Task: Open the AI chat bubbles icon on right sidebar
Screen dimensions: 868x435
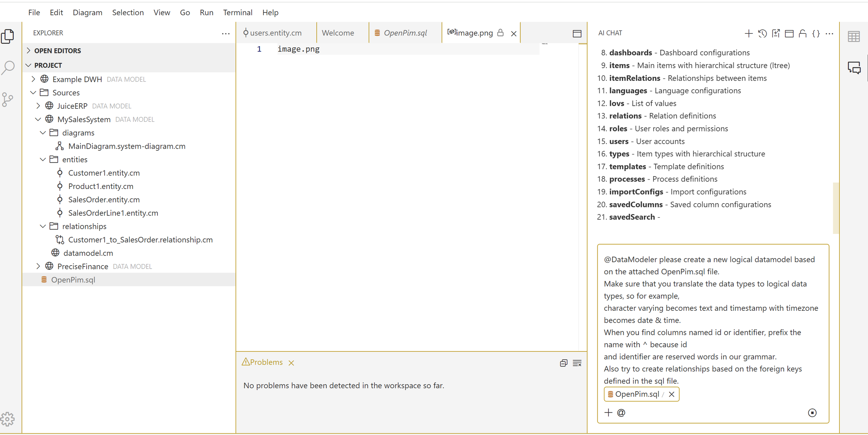Action: point(854,68)
